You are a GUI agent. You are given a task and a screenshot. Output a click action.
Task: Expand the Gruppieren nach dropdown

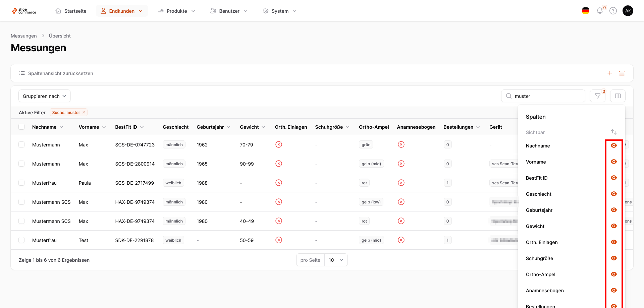coord(45,96)
